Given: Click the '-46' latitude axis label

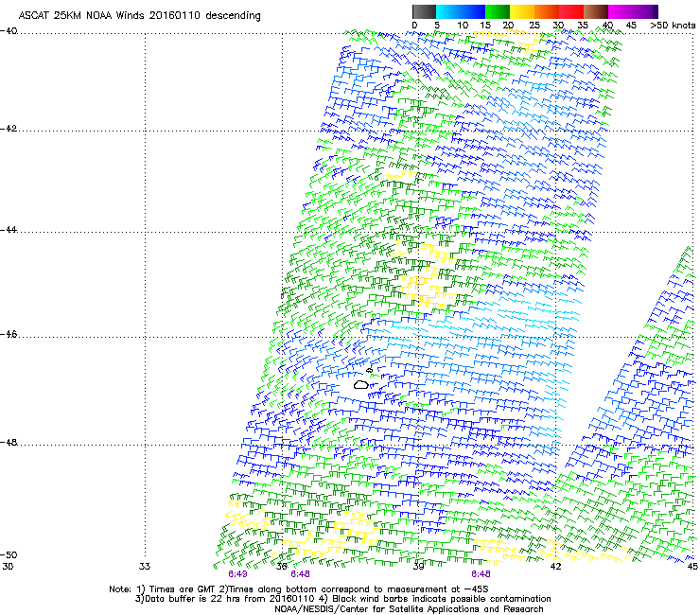Looking at the screenshot, I should tap(9, 335).
